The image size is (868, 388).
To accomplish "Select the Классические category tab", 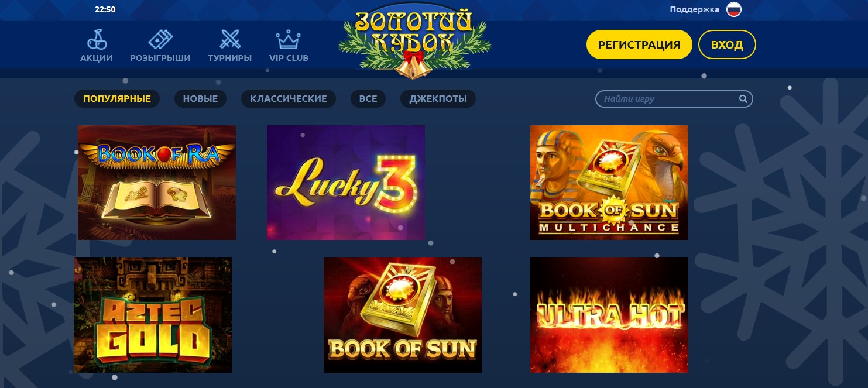I will (x=289, y=99).
